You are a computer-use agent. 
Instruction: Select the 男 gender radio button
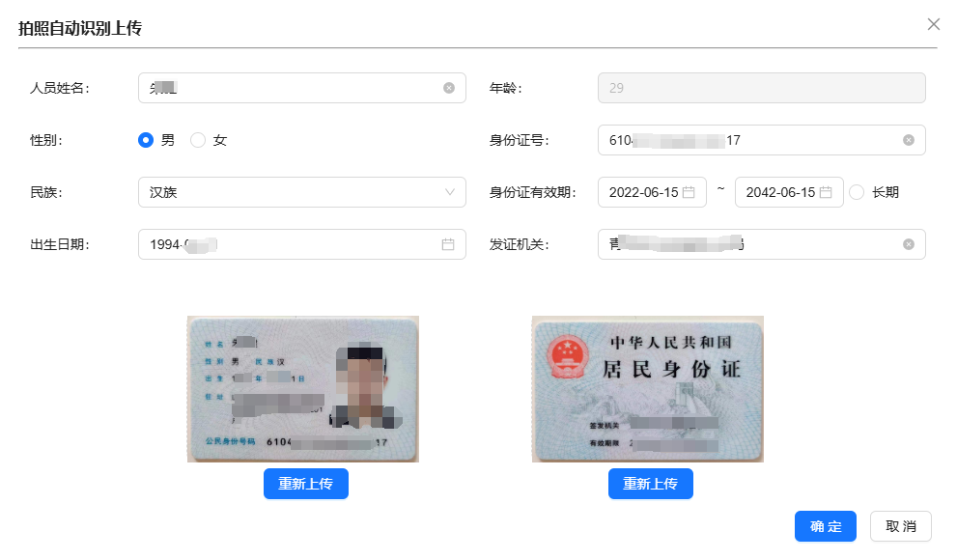tap(146, 140)
